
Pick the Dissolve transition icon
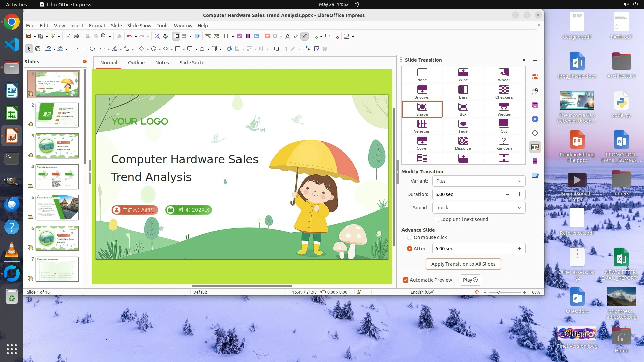(463, 141)
